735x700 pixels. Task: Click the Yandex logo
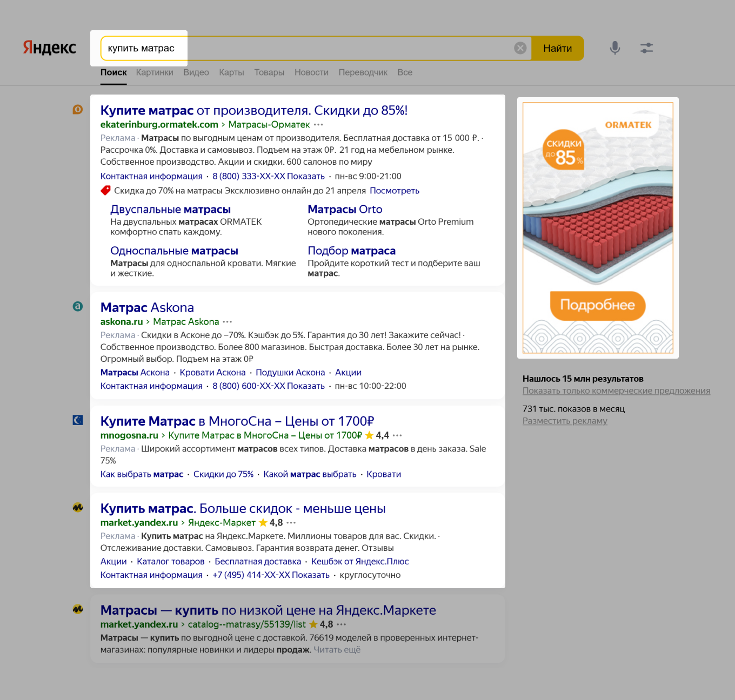point(49,48)
